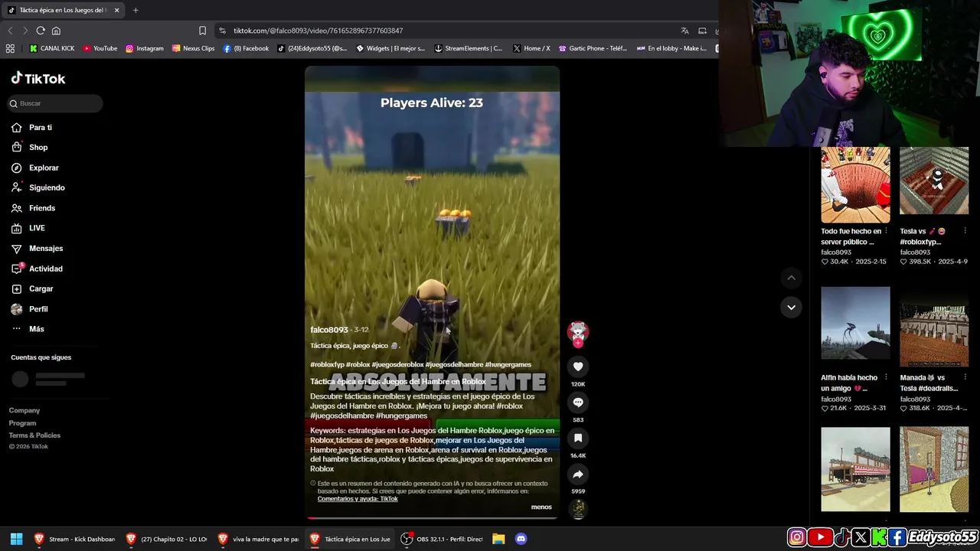Open sound disc at bottom of action bar
980x551 pixels.
[578, 509]
